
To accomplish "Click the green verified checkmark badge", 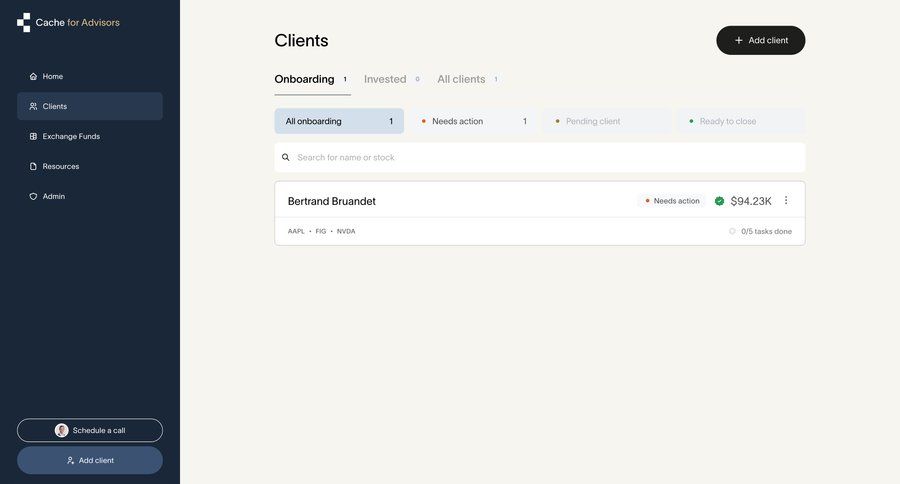I will (719, 201).
